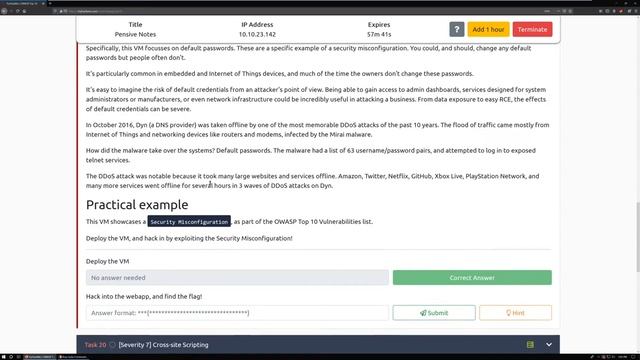The image size is (640, 360).
Task: Expand Task 20 Cross-site Scripting header
Action: tap(318, 344)
